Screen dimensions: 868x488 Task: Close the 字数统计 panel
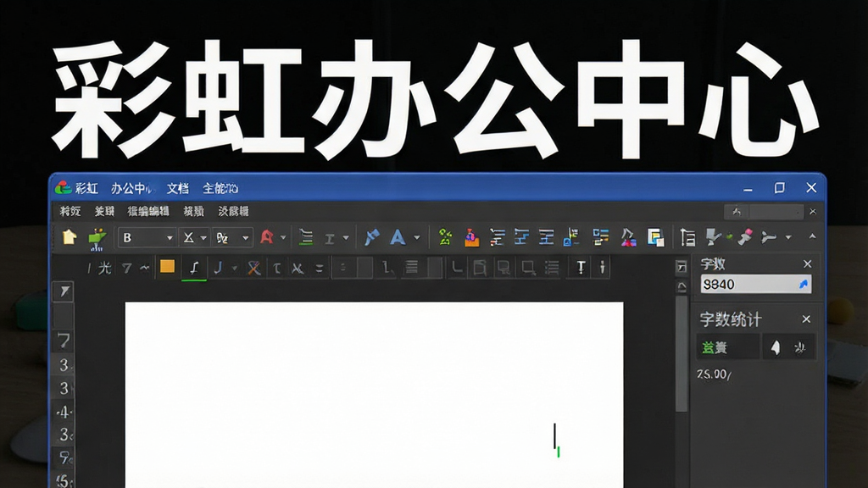click(x=806, y=319)
